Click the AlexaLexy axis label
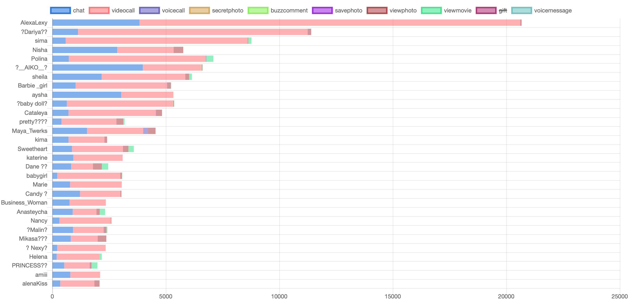 click(x=34, y=23)
